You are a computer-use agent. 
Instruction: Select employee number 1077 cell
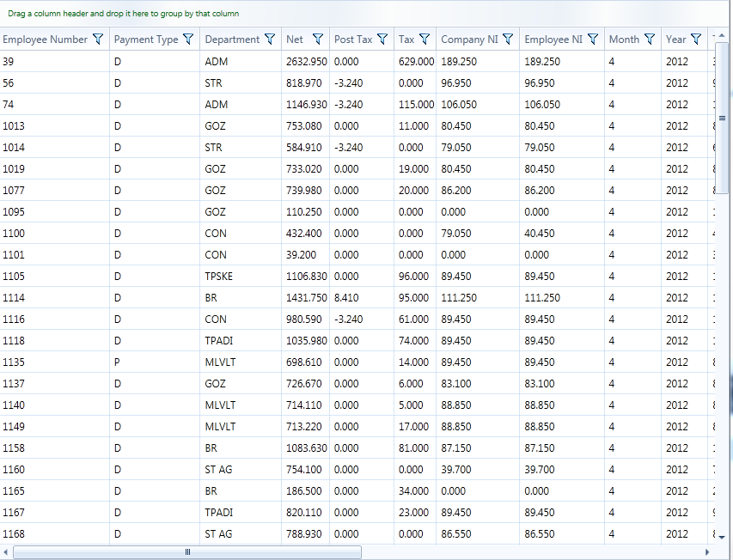click(x=55, y=190)
